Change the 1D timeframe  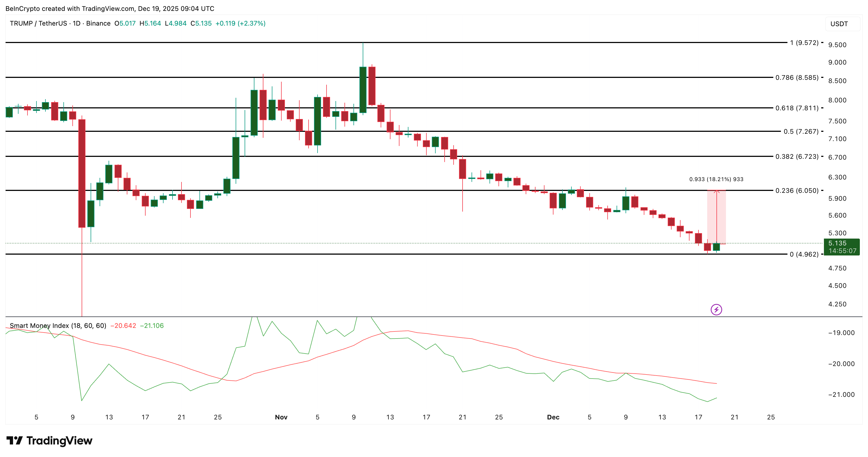point(77,24)
